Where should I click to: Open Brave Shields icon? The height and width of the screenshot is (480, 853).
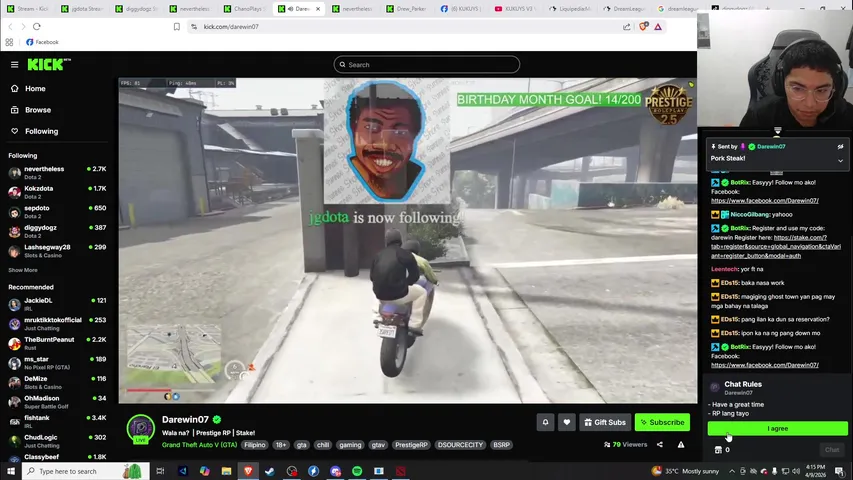643,27
